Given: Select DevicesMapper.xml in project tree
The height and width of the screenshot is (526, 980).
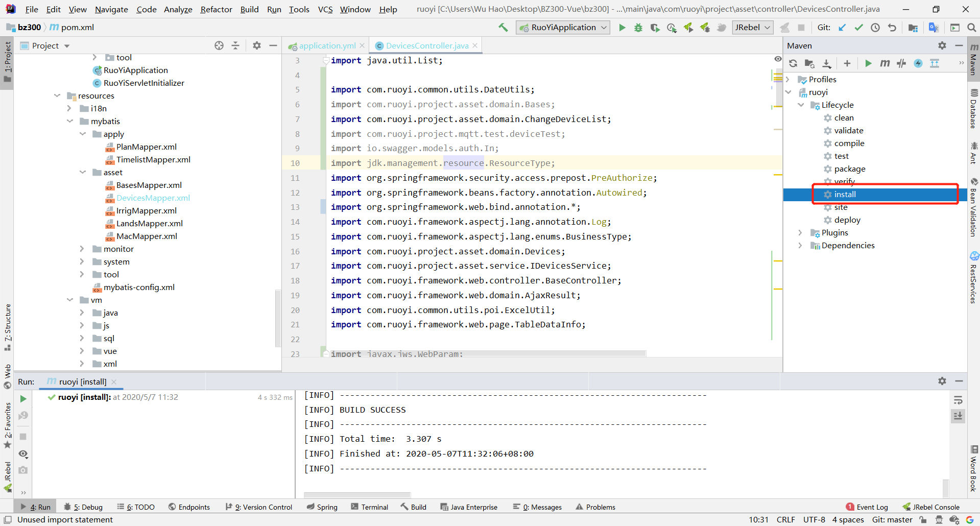Looking at the screenshot, I should pyautogui.click(x=153, y=198).
